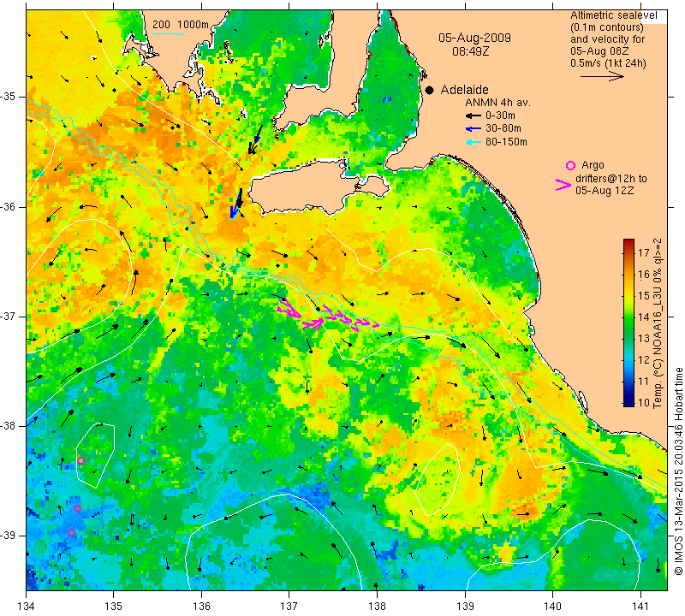Click the 139 longitude axis label
This screenshot has width=685, height=616.
click(x=465, y=606)
